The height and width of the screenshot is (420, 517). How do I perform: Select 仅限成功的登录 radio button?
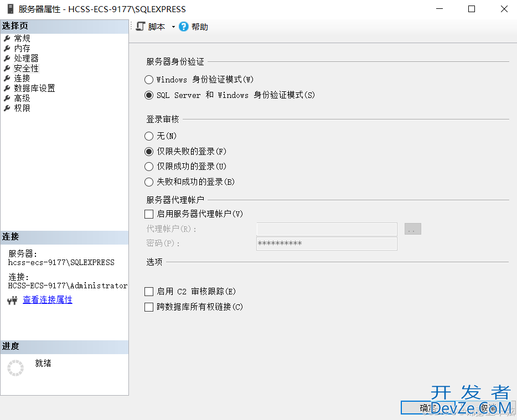[x=149, y=167]
